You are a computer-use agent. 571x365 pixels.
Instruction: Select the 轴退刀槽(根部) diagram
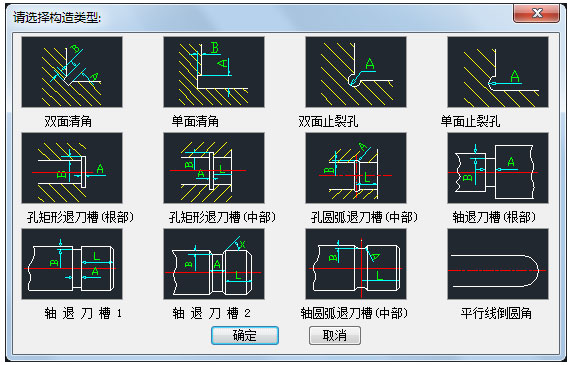click(498, 168)
